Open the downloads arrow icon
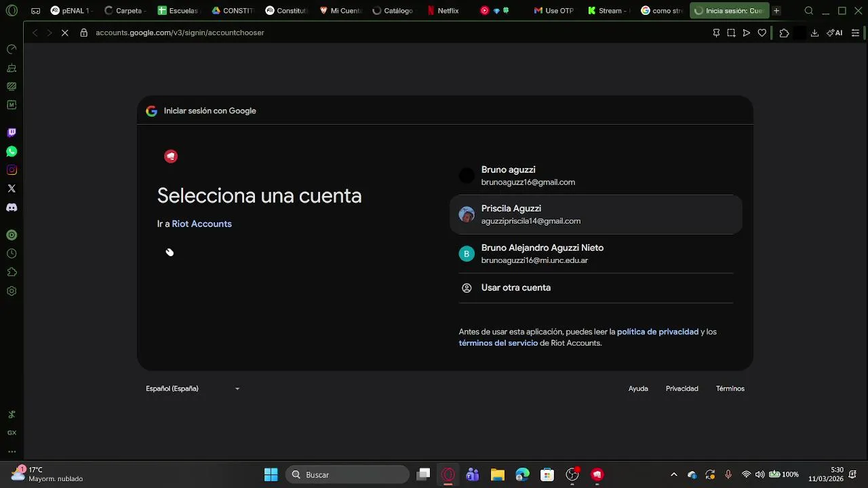This screenshot has height=488, width=868. (x=814, y=33)
